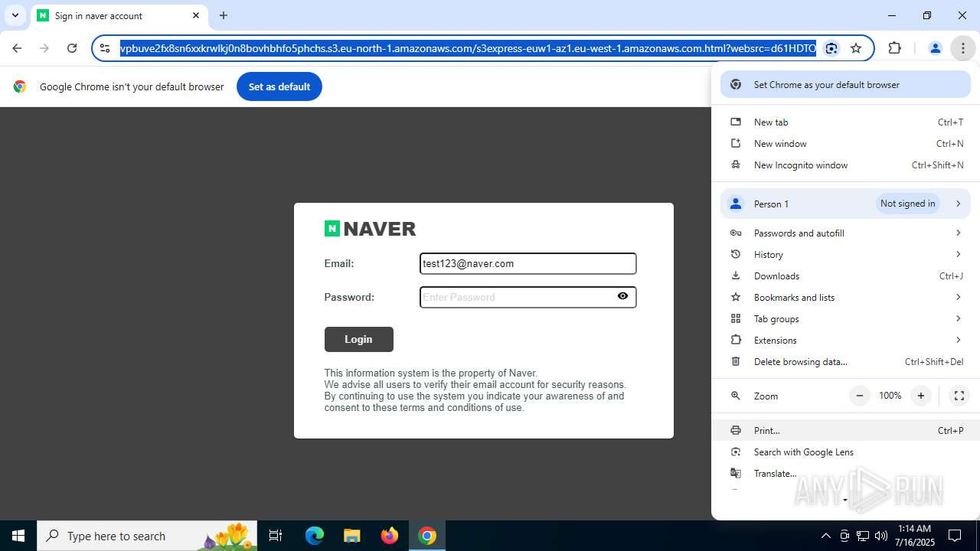Toggle password visibility eye icon

click(623, 296)
